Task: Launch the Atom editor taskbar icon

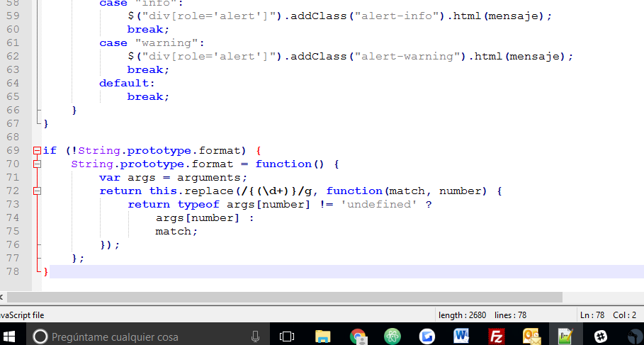Action: point(392,336)
